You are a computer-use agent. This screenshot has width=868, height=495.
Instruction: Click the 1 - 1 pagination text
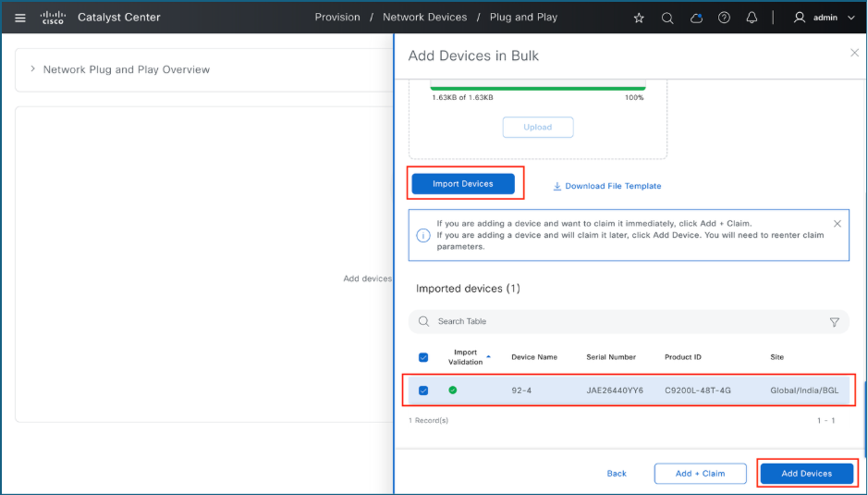tap(825, 420)
